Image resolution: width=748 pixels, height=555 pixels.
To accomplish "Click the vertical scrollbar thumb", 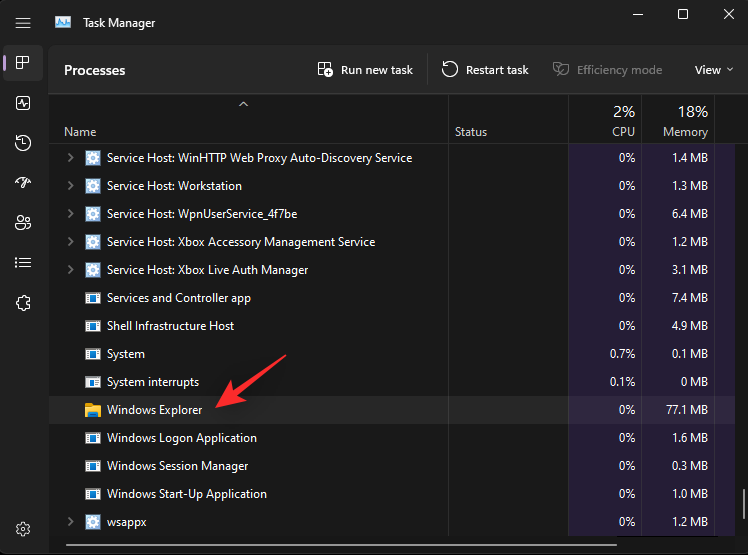I will tap(743, 504).
